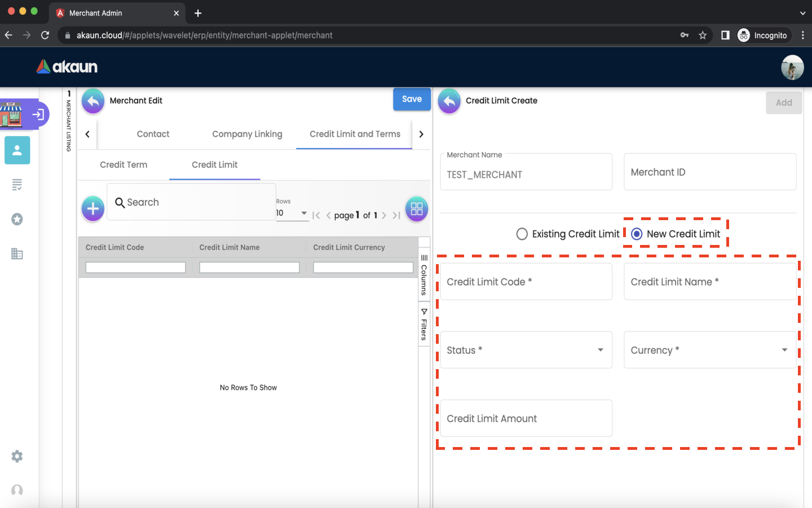
Task: Click the Credit Limit Amount field
Action: [x=526, y=418]
